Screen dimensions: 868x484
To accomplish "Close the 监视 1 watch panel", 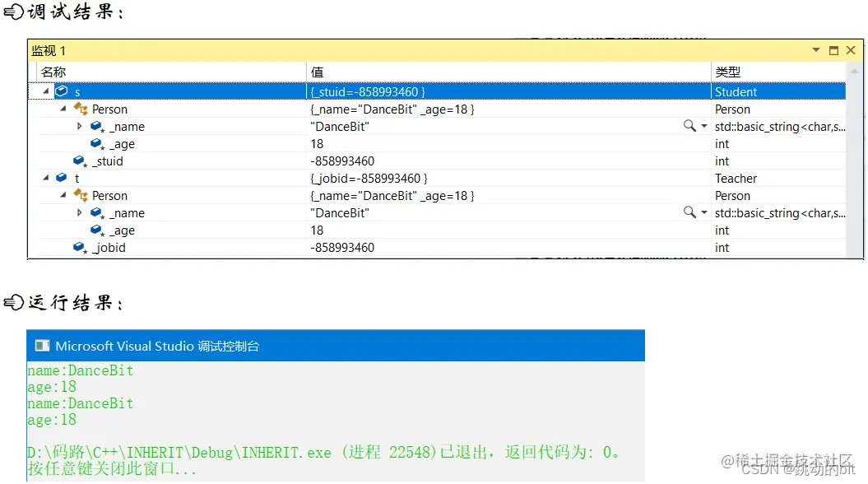I will click(851, 50).
